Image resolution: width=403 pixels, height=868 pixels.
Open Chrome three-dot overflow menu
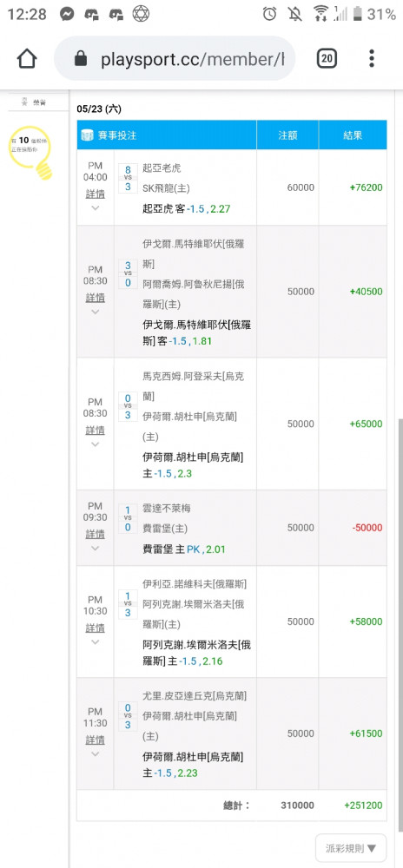pyautogui.click(x=372, y=58)
